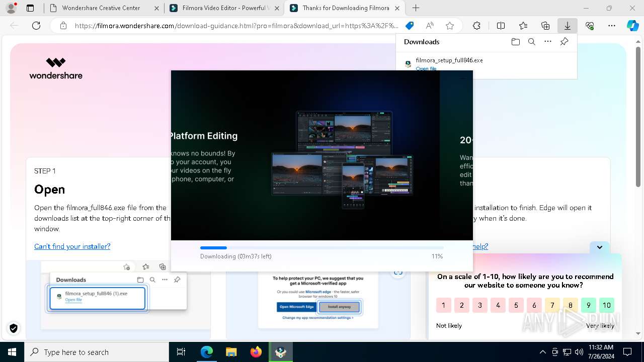Rate 3 on recommendation scale
The height and width of the screenshot is (362, 644).
[x=479, y=305]
